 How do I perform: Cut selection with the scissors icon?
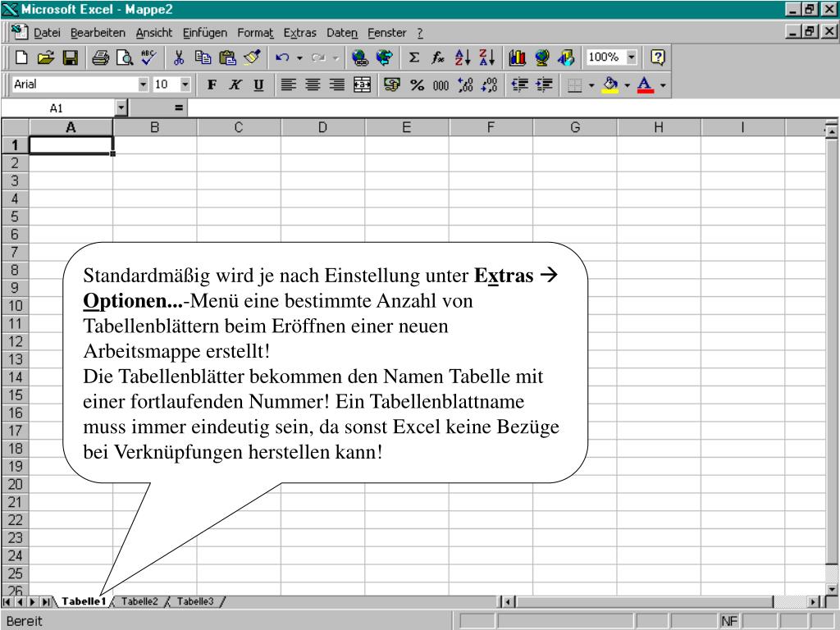coord(179,57)
